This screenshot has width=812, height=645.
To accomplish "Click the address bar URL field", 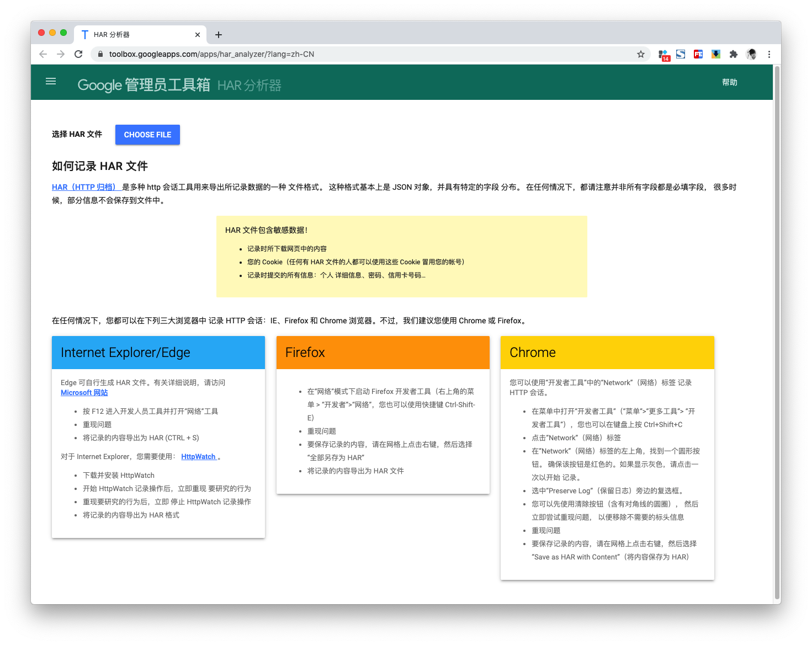I will pyautogui.click(x=364, y=54).
